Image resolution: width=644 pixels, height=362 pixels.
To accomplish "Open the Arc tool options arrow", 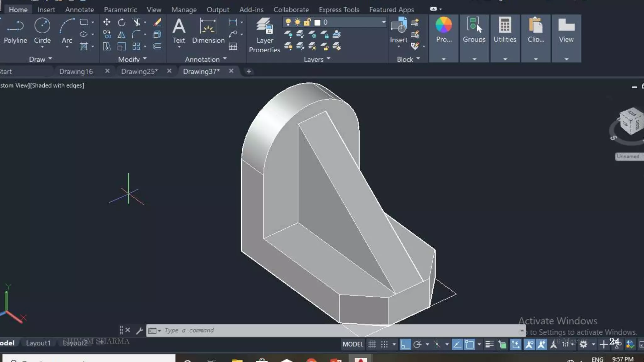I will point(67,47).
